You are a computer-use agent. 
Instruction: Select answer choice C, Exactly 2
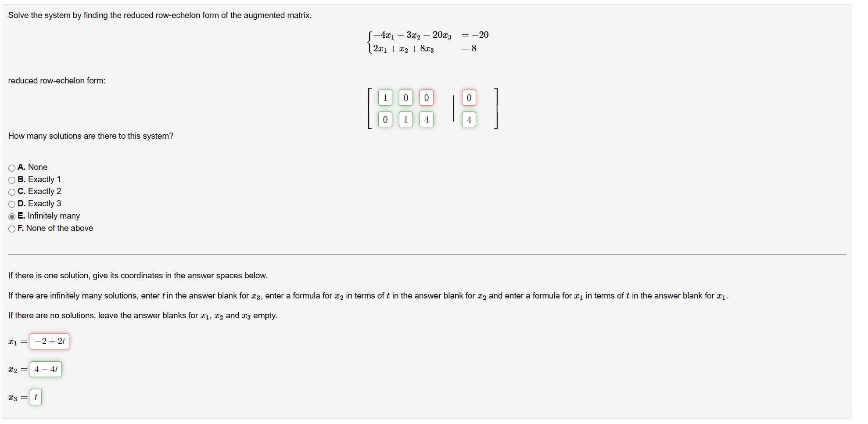(x=11, y=192)
